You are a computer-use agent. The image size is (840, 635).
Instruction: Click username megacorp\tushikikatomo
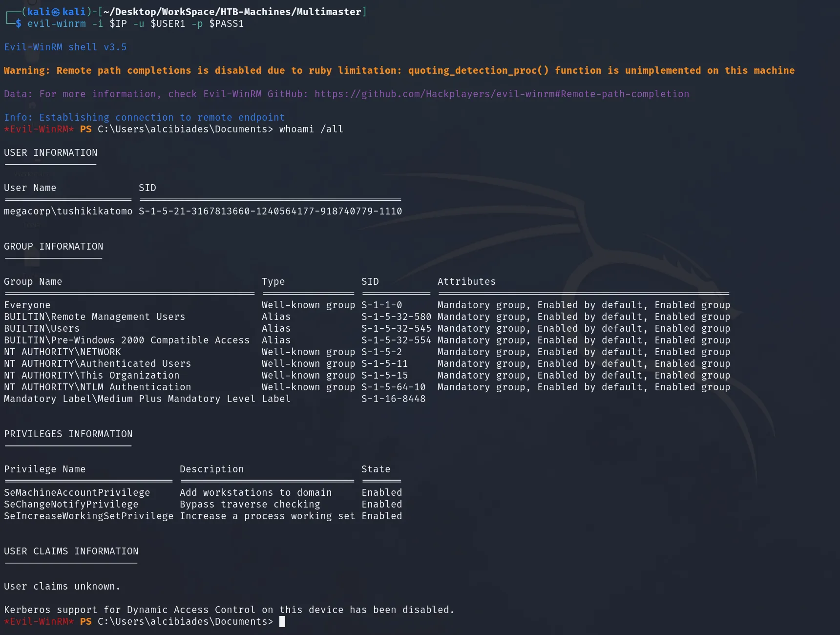point(68,211)
